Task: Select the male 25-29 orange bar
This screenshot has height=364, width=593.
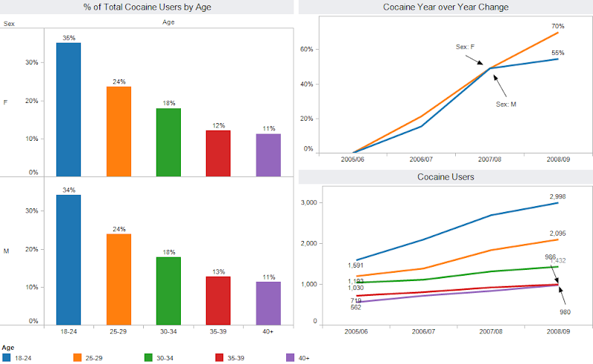Action: (119, 279)
